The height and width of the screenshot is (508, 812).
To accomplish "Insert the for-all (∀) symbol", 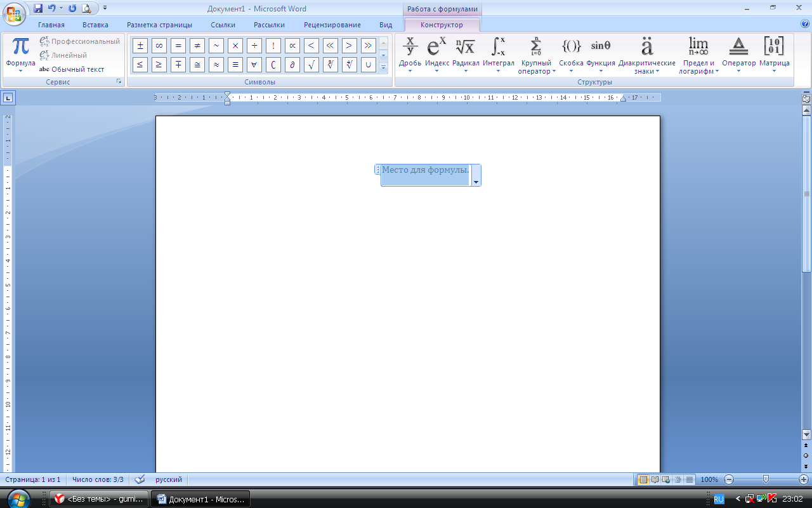I will tap(254, 65).
